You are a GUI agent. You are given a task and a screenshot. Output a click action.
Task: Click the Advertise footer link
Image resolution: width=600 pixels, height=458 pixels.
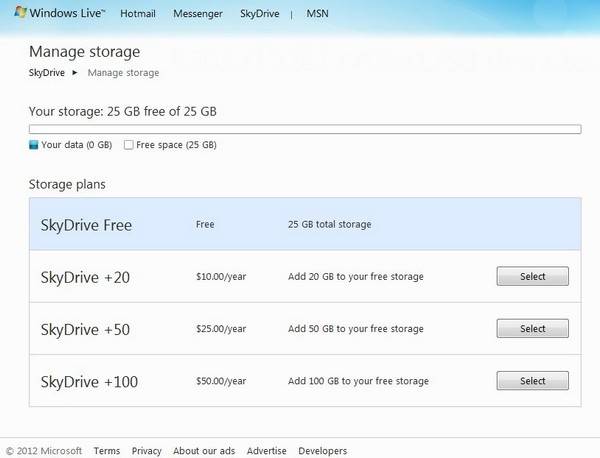click(x=267, y=451)
